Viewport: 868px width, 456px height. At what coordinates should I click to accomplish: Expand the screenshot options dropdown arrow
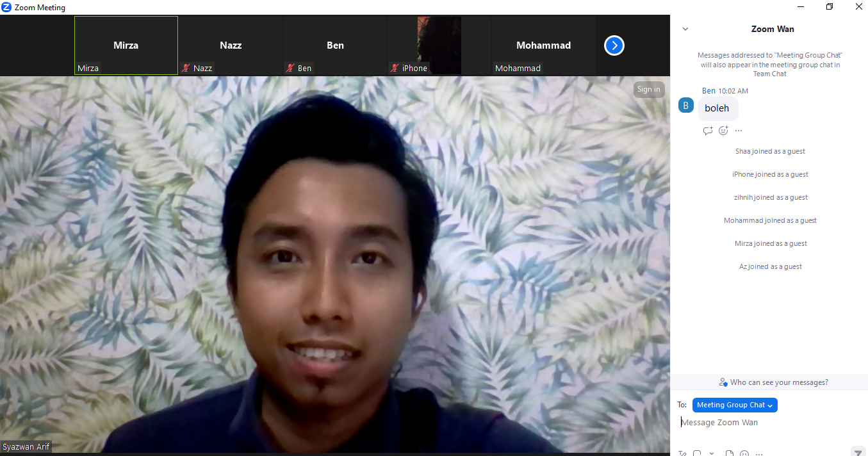coord(712,453)
